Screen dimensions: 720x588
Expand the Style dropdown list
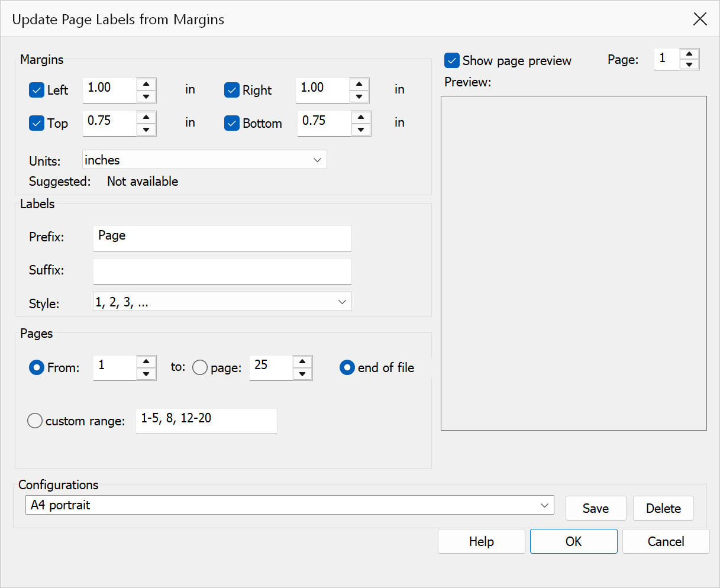tap(222, 302)
